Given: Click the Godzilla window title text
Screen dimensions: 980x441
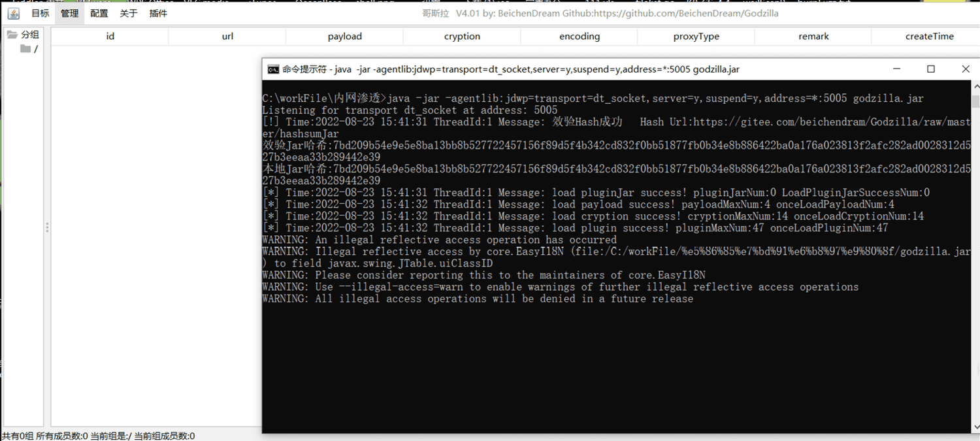Looking at the screenshot, I should coord(600,13).
